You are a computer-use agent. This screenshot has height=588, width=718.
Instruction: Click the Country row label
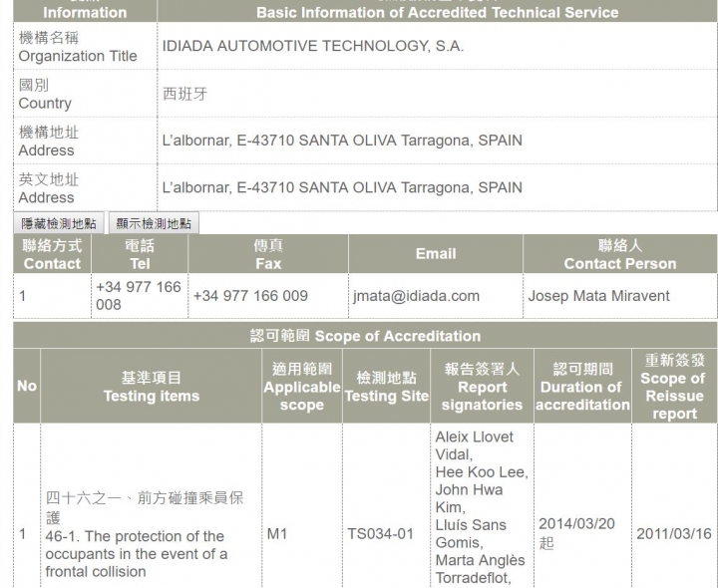pos(45,94)
